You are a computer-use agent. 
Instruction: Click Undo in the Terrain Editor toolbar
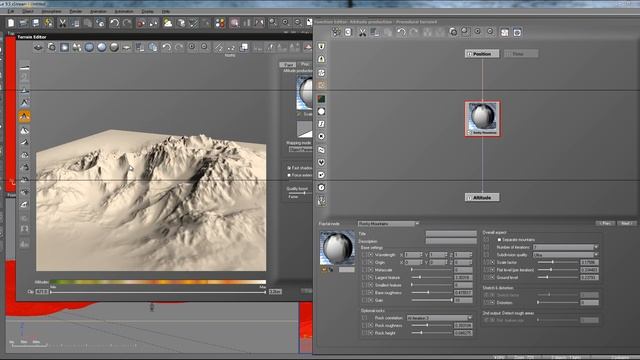point(166,47)
